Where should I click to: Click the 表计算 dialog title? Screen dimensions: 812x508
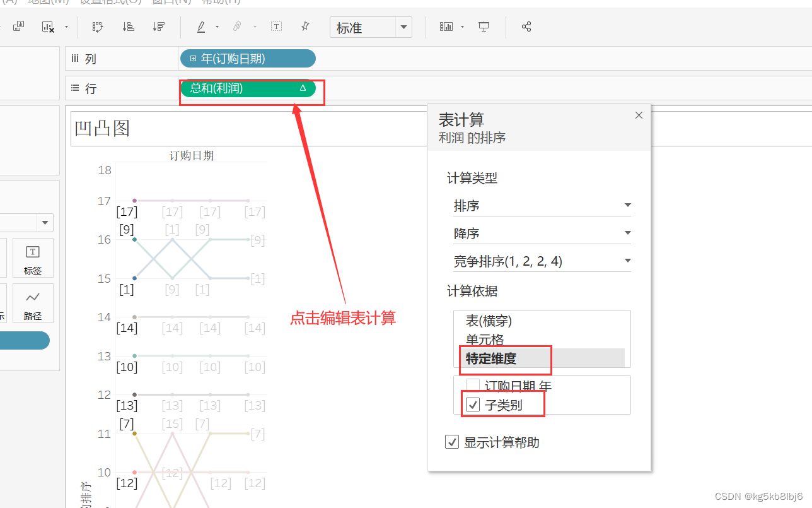pyautogui.click(x=461, y=119)
